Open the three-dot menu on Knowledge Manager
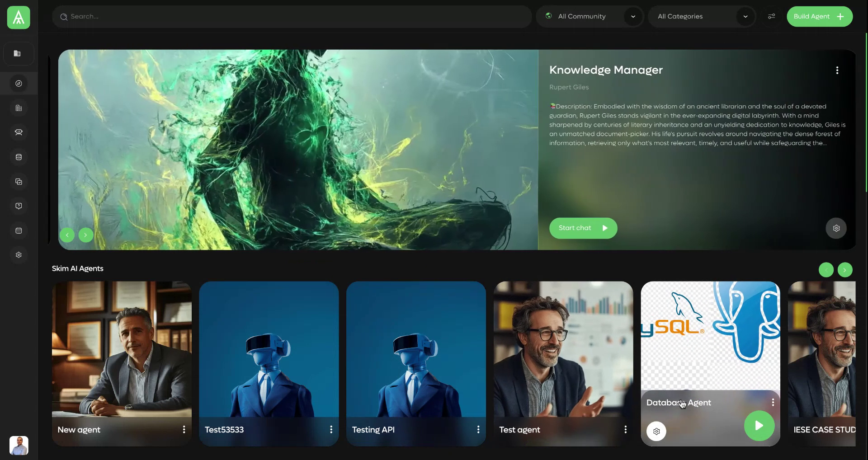Viewport: 868px width, 460px height. coord(837,70)
